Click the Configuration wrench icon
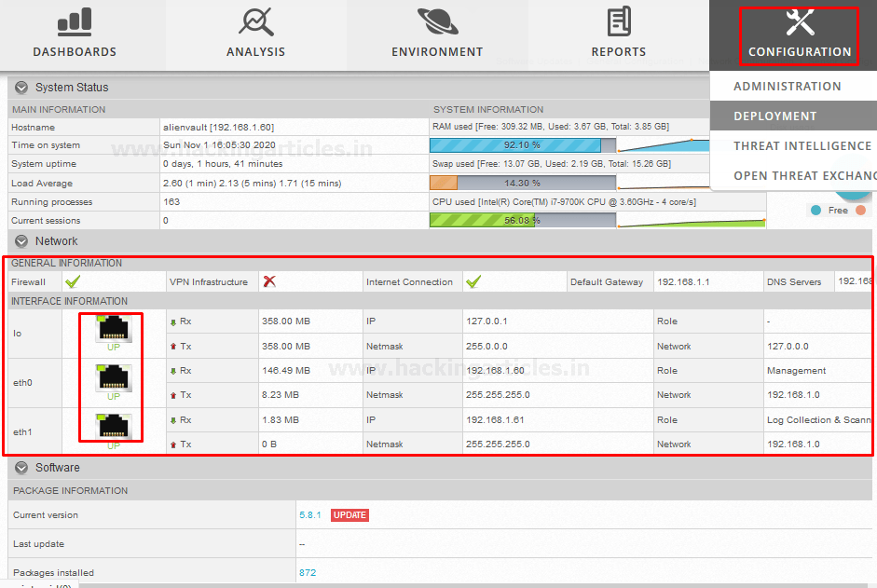The image size is (877, 588). pos(800,22)
